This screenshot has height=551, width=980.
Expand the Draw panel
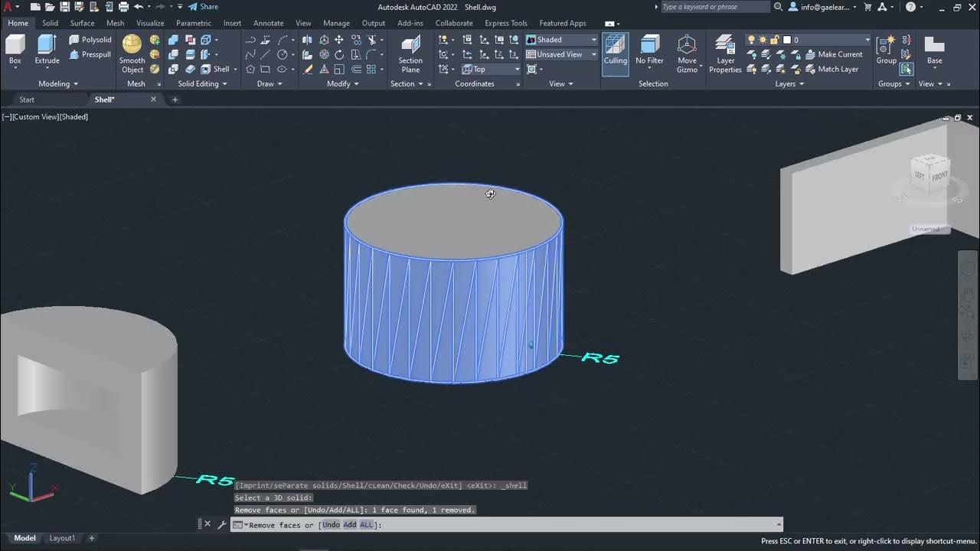pos(269,83)
